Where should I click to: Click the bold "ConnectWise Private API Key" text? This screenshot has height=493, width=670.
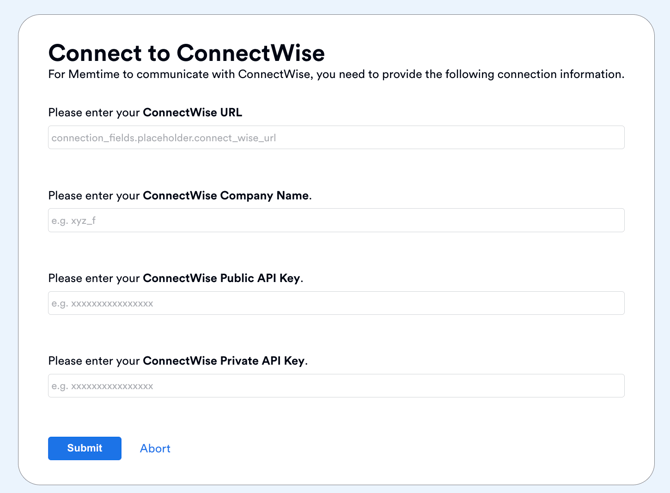point(223,361)
